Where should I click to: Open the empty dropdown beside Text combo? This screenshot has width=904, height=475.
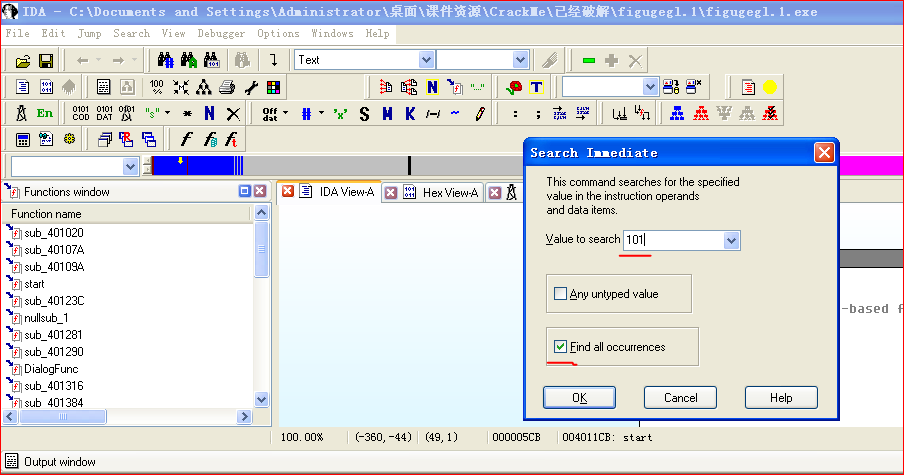520,60
